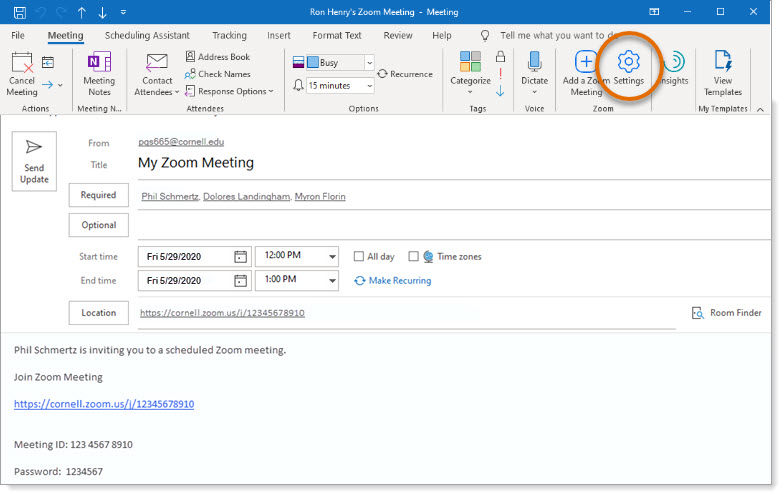The image size is (784, 497).
Task: Go to next item with down arrow
Action: tap(102, 12)
